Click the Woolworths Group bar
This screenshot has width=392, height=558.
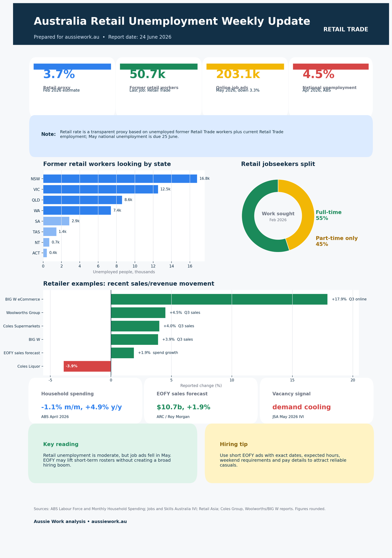click(x=138, y=313)
